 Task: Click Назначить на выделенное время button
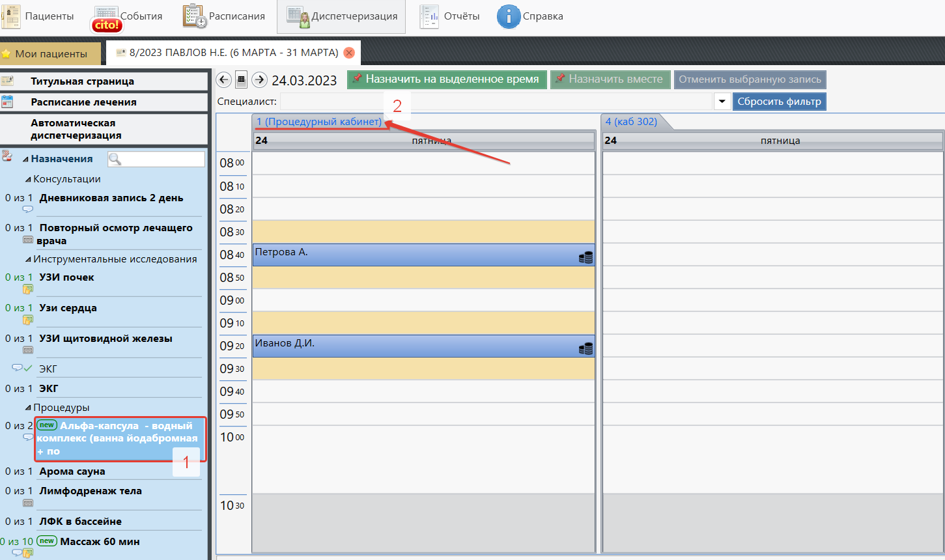446,79
